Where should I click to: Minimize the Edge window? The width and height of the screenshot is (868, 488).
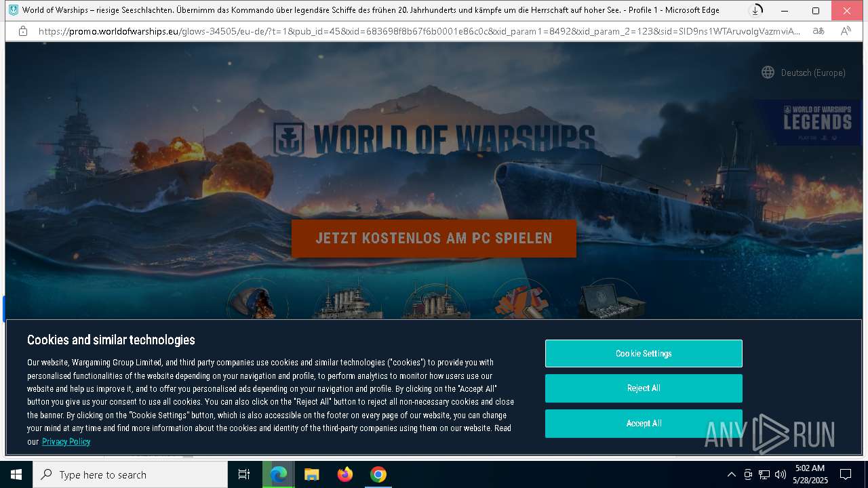point(785,10)
